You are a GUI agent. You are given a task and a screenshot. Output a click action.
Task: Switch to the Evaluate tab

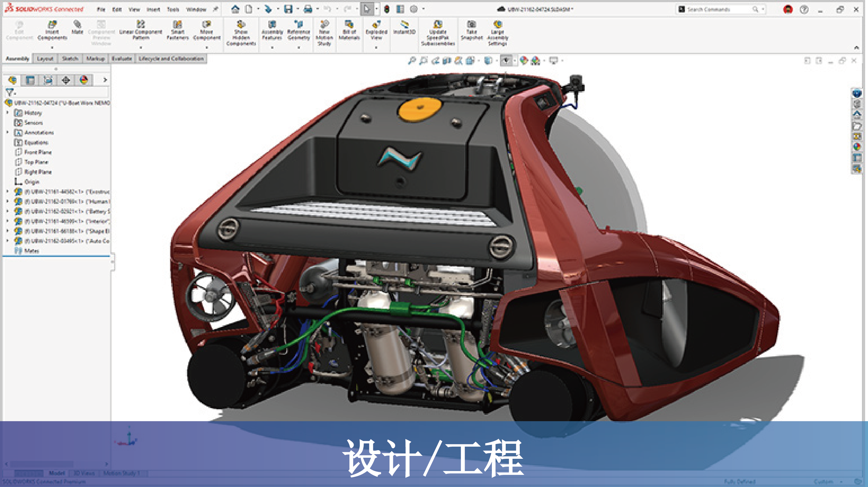[x=121, y=59]
